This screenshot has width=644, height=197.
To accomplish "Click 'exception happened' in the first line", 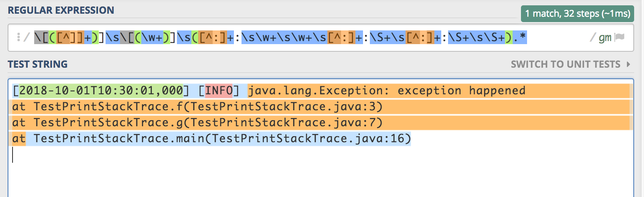I will [x=461, y=91].
